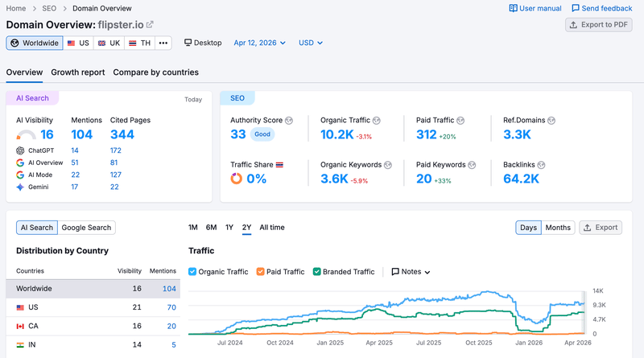644x358 pixels.
Task: Click Gemini cited pages value 22
Action: tap(114, 187)
